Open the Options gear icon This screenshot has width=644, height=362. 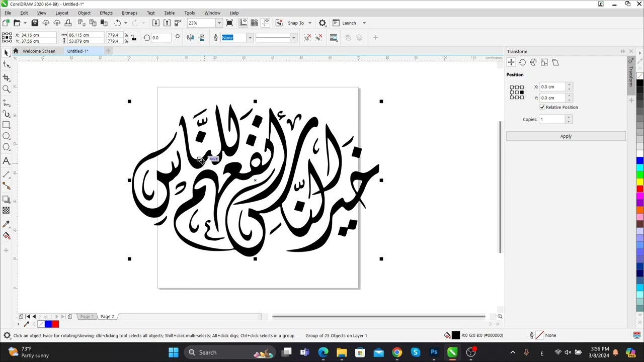point(323,23)
